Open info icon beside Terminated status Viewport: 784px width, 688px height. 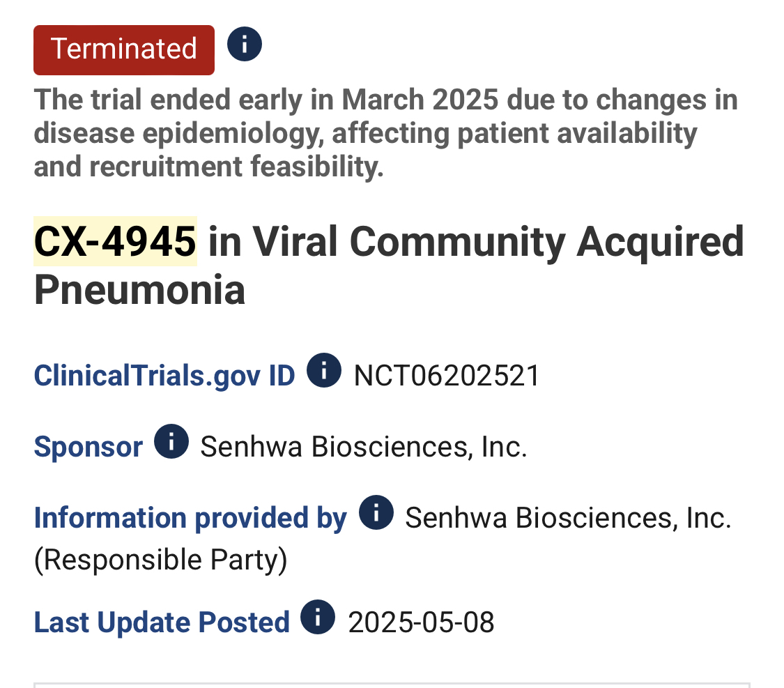(x=245, y=44)
